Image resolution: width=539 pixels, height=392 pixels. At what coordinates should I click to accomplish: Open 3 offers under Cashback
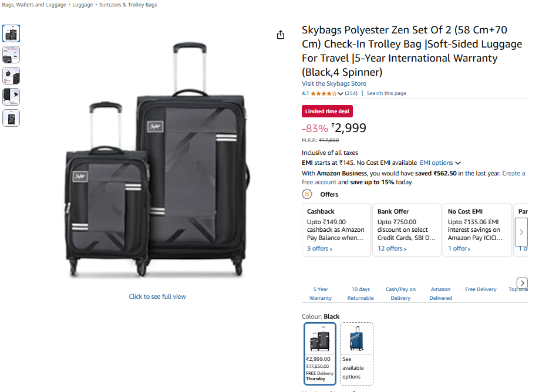[x=319, y=249]
